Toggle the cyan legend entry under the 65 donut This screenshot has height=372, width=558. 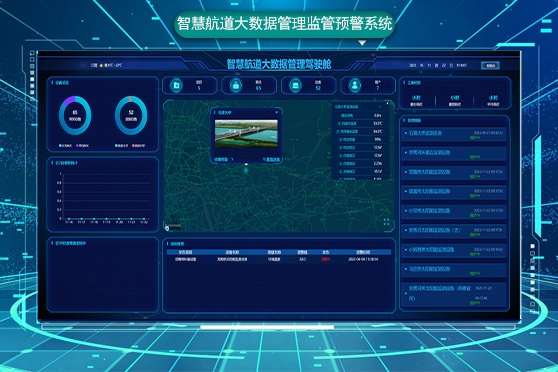pos(65,146)
